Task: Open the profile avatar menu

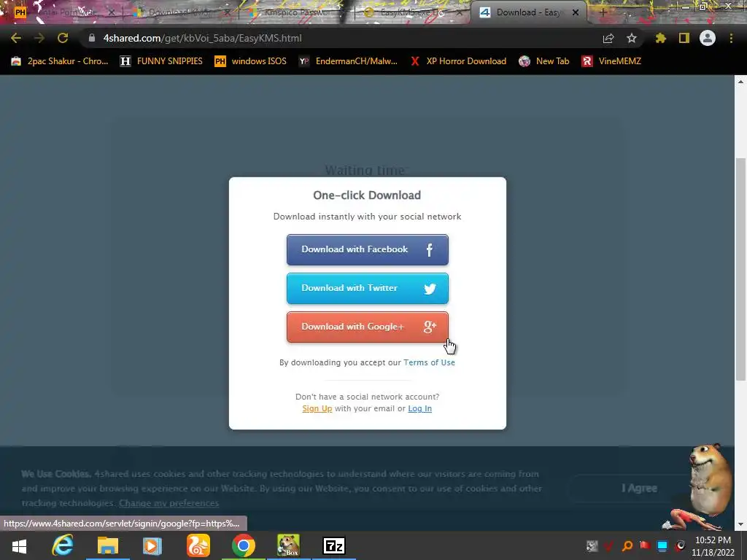Action: tap(708, 38)
